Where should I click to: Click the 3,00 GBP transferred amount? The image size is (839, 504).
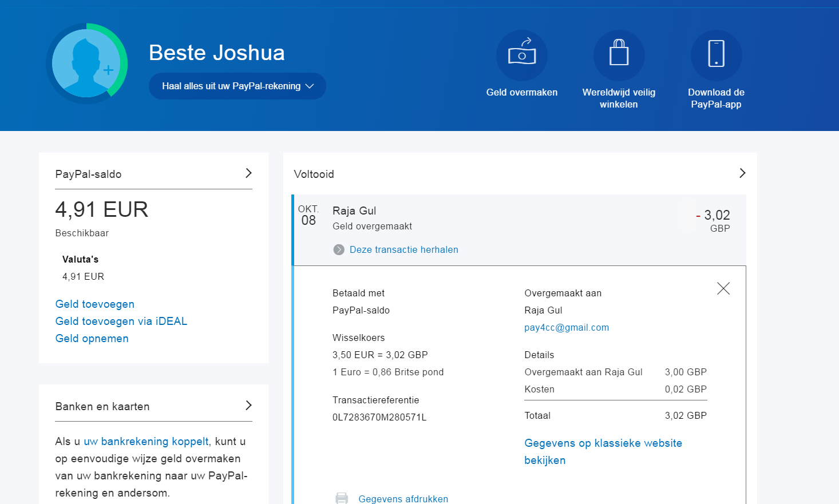coord(686,372)
